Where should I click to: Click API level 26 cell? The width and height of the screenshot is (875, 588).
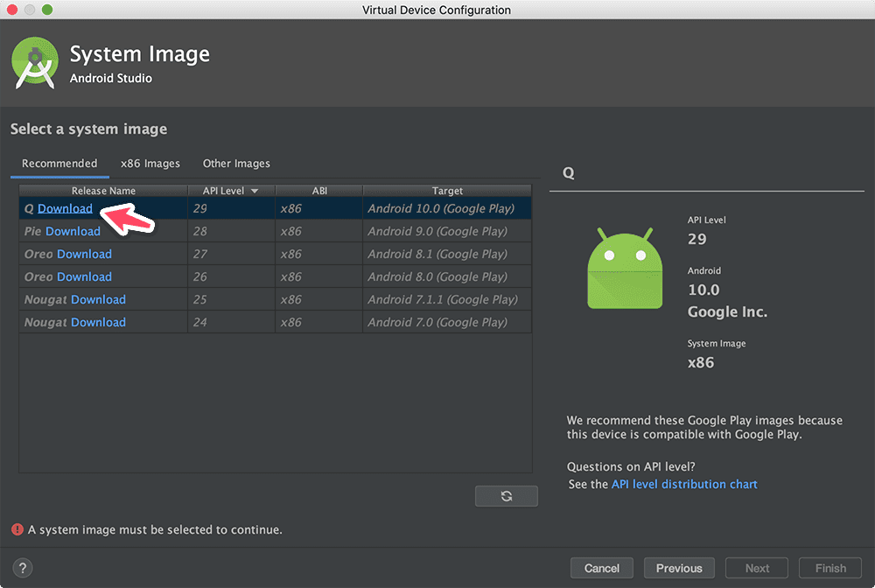click(x=232, y=277)
